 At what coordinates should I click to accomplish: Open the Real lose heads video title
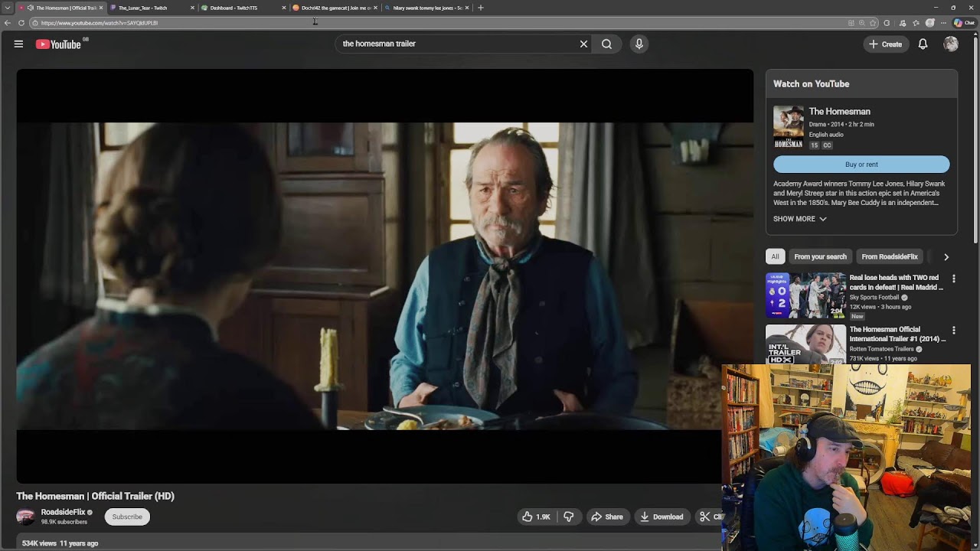tap(897, 282)
